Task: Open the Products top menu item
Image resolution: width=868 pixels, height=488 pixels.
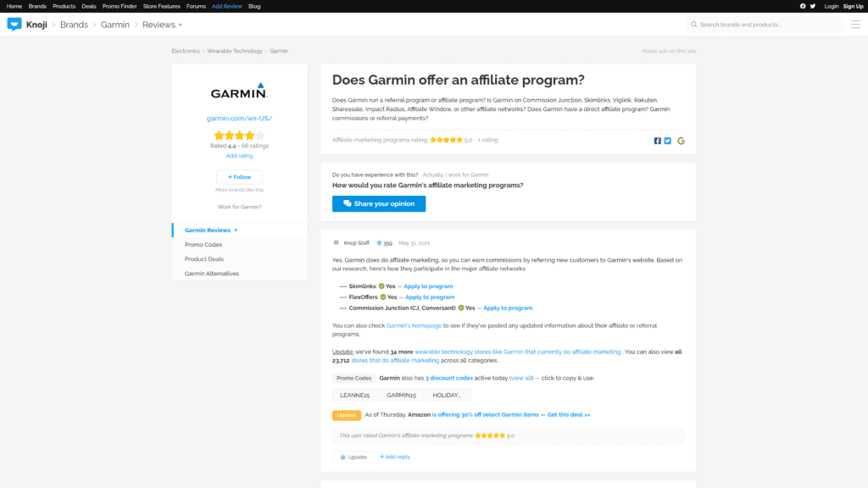Action: (64, 6)
